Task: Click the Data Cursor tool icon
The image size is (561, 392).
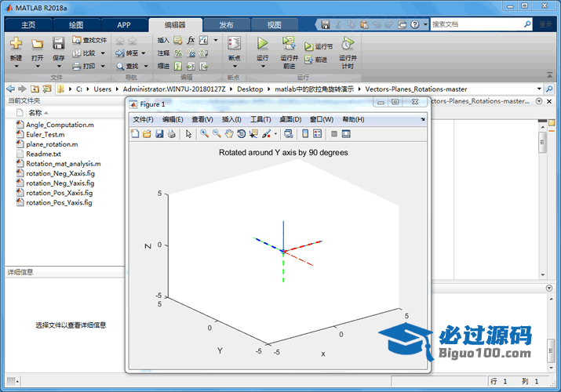Action: click(x=253, y=134)
